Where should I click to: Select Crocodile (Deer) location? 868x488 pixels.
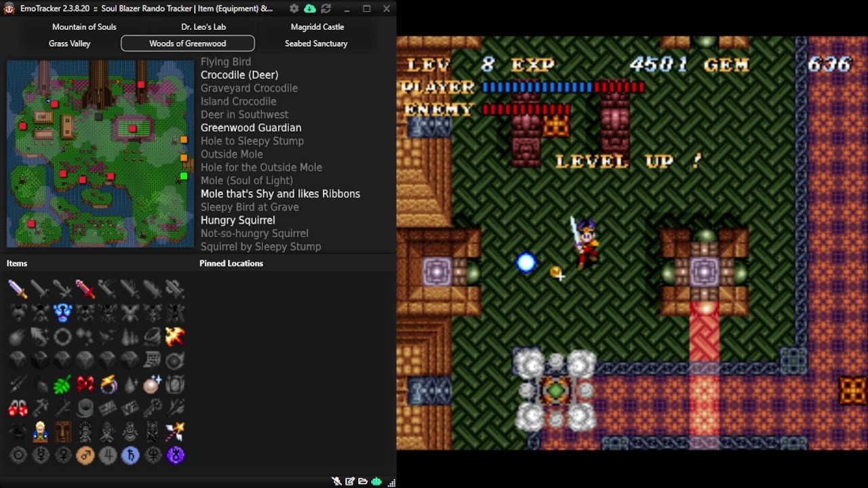(x=239, y=75)
